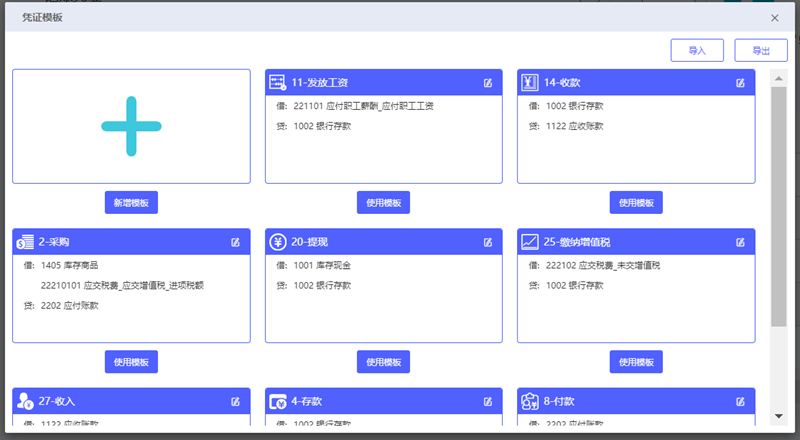Screen dimensions: 800x440
Task: Click the yen icon on 20-提现 header
Action: (278, 242)
